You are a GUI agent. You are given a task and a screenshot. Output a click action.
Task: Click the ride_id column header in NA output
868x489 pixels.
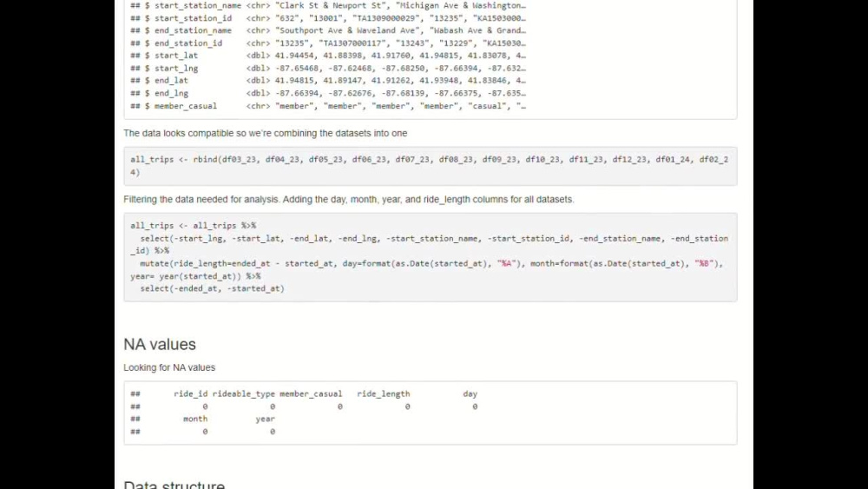(x=190, y=393)
